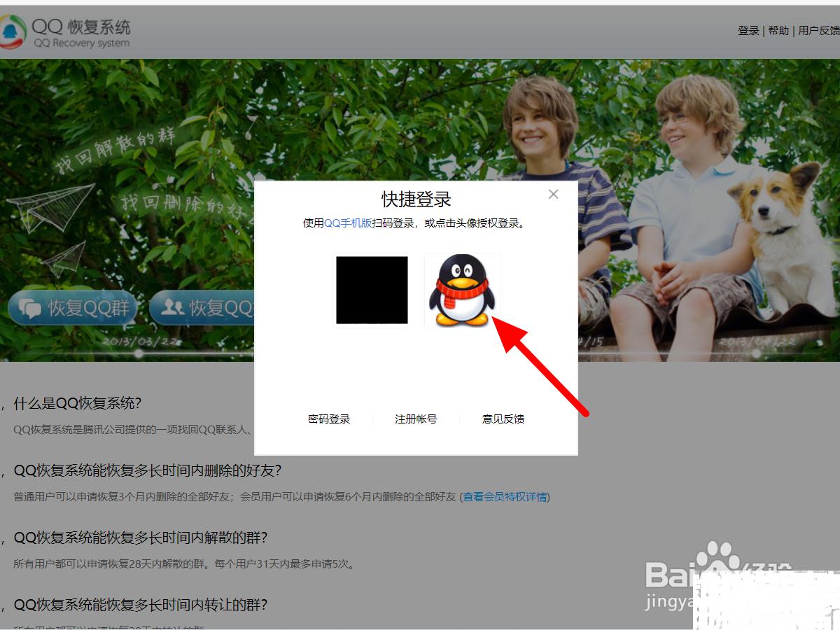Image resolution: width=840 pixels, height=630 pixels.
Task: Click text 普通用户可以申请恢复3个月内删除的全部好友
Action: coord(122,497)
